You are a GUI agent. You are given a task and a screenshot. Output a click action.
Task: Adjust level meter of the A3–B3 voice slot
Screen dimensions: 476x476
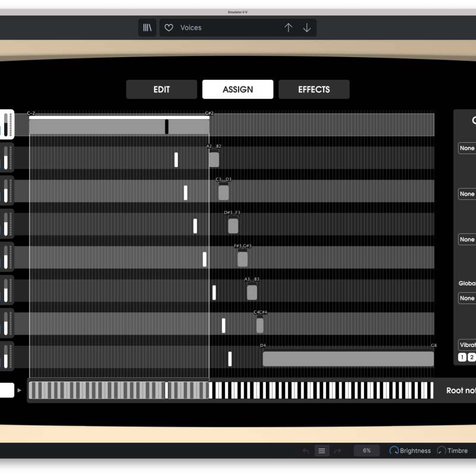tap(6, 290)
